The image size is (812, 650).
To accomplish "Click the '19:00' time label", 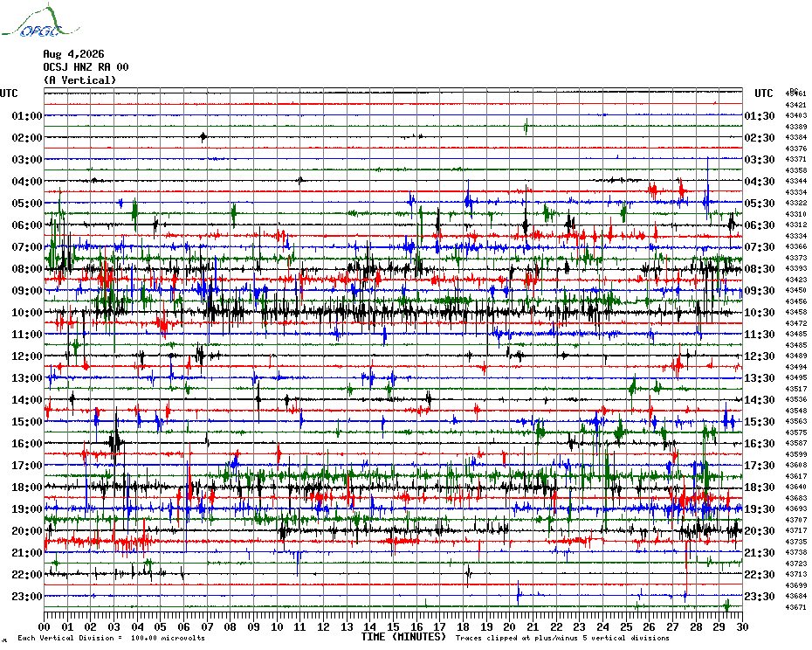I will coord(27,509).
